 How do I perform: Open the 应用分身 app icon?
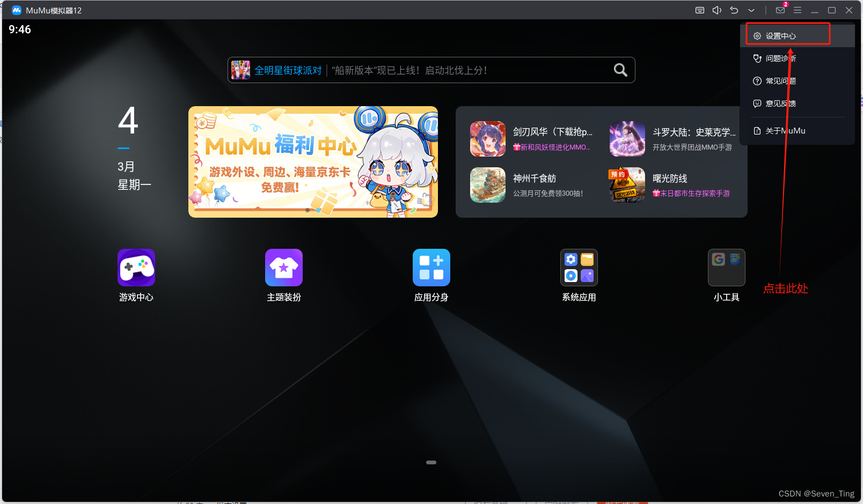[431, 268]
